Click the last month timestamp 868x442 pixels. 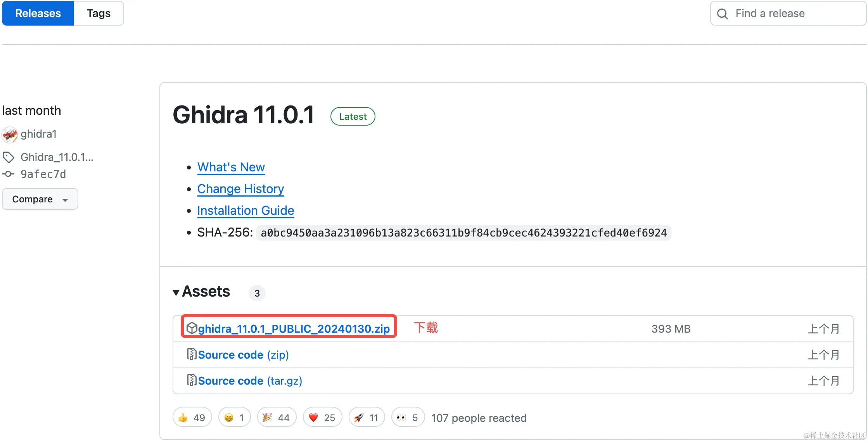click(x=32, y=110)
